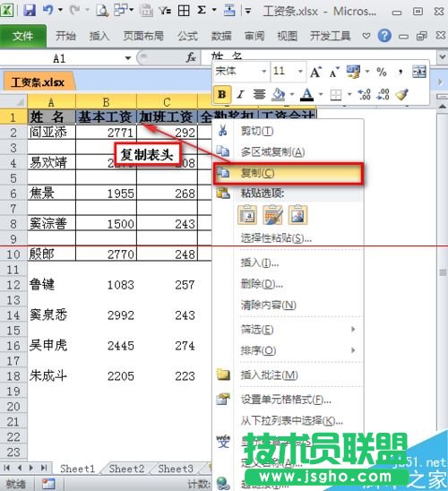Choose 剪切(T) from context menu
The height and width of the screenshot is (491, 448).
coord(288,131)
